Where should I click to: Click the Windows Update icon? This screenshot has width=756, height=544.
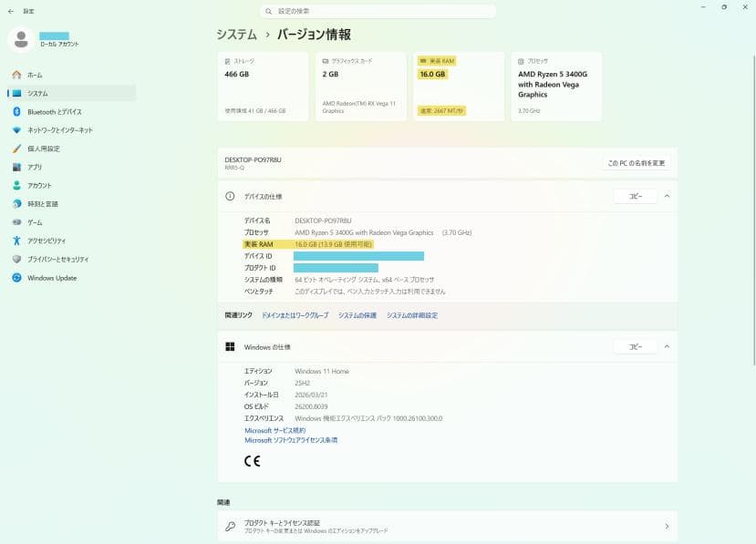pyautogui.click(x=17, y=278)
